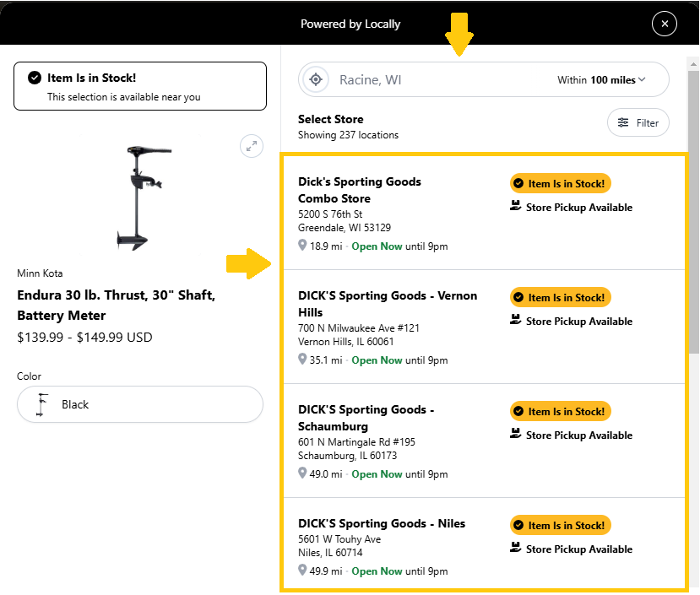The image size is (700, 595).
Task: Click the Racine, WI location field
Action: [x=447, y=80]
